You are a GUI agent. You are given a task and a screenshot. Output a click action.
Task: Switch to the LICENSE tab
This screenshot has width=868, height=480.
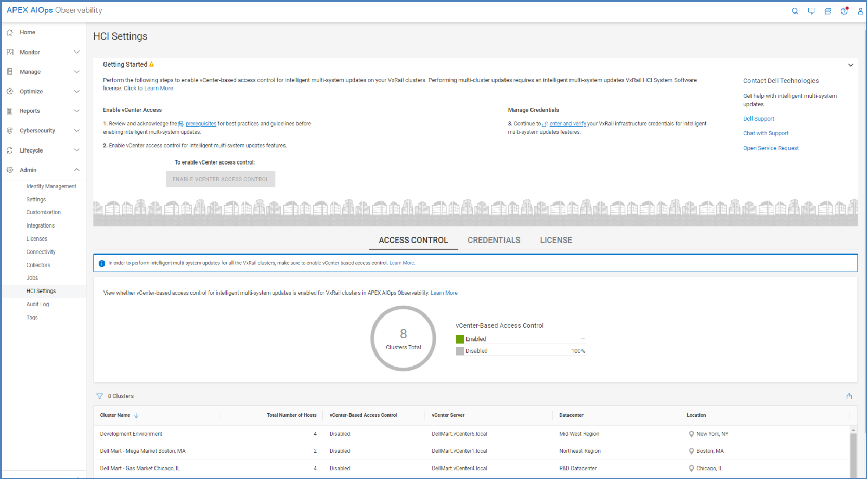tap(556, 240)
